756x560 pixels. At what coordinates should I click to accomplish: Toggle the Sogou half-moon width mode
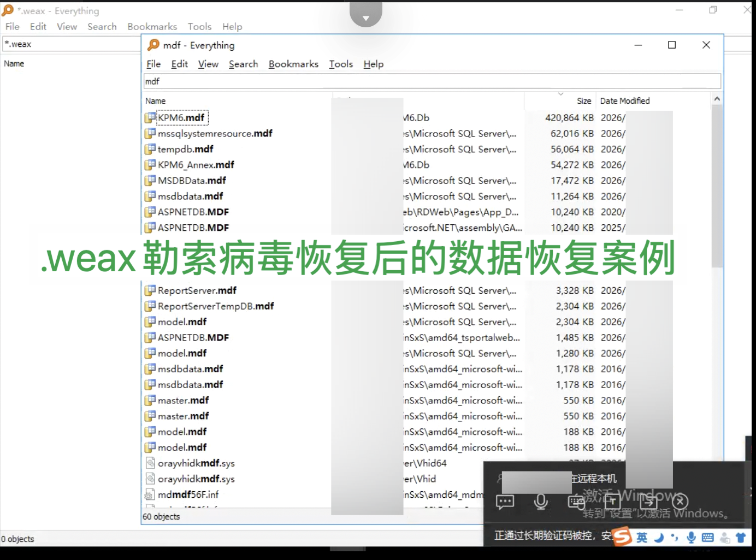(659, 538)
